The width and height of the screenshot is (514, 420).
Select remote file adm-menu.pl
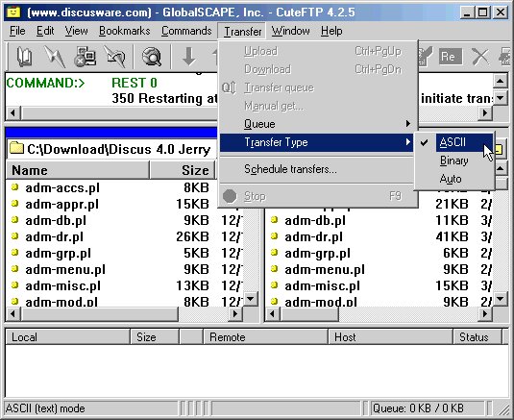coord(325,269)
